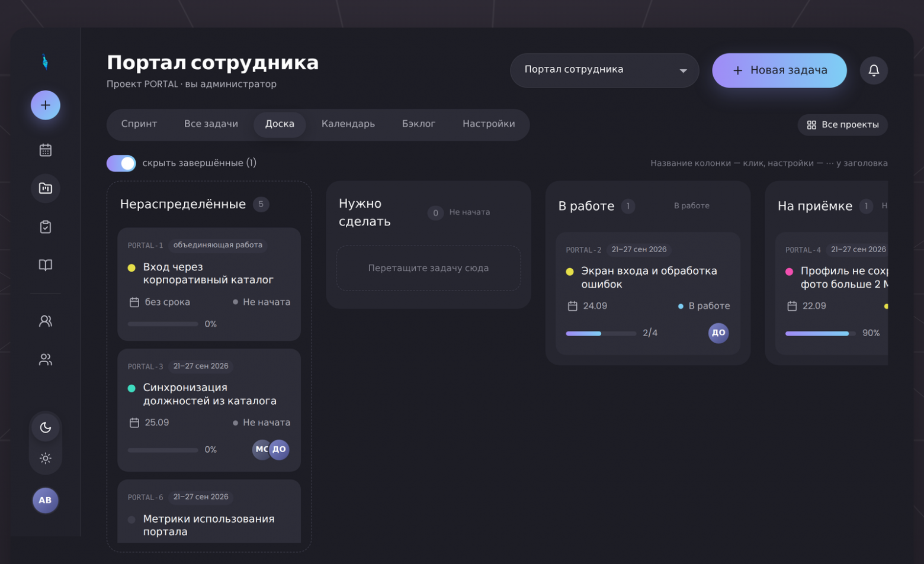Click ДО assignee avatar on PORTAL-2 card
The height and width of the screenshot is (564, 924).
pyautogui.click(x=718, y=333)
